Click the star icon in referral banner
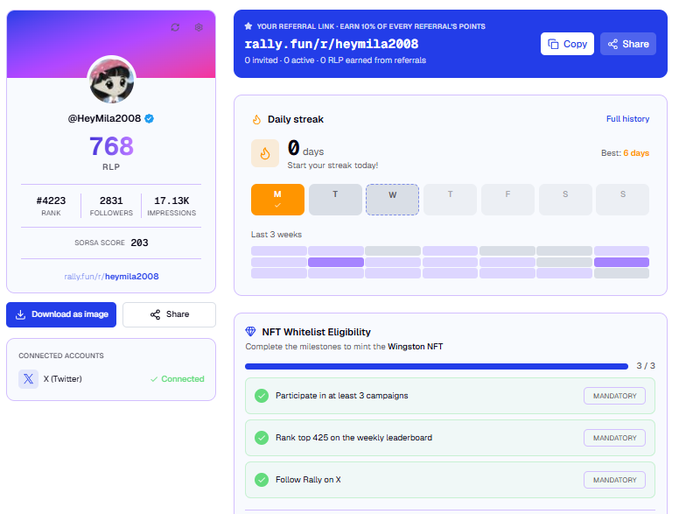Screen dimensions: 679x514 point(248,26)
